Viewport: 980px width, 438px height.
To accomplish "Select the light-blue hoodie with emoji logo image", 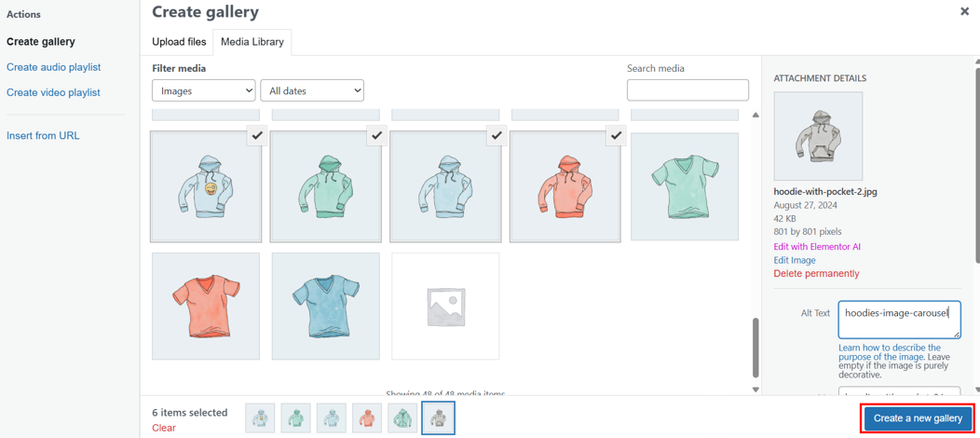I will (x=206, y=186).
